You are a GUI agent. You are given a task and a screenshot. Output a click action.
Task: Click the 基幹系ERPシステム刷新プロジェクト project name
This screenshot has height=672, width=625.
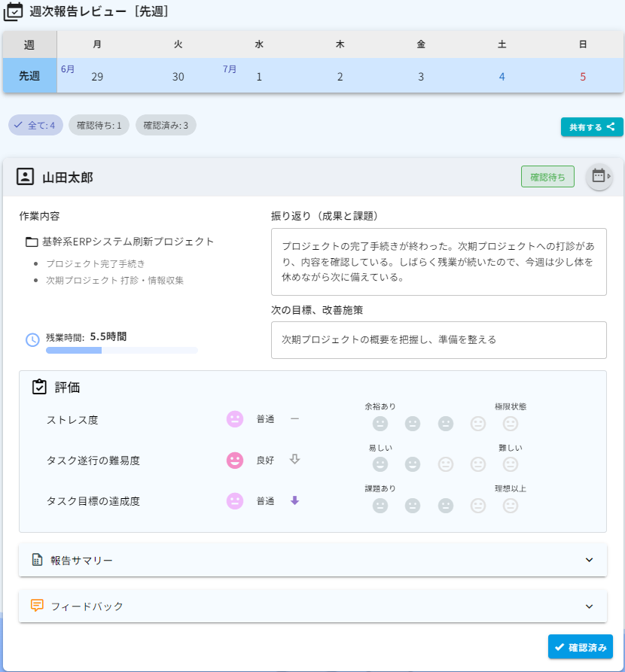point(128,242)
